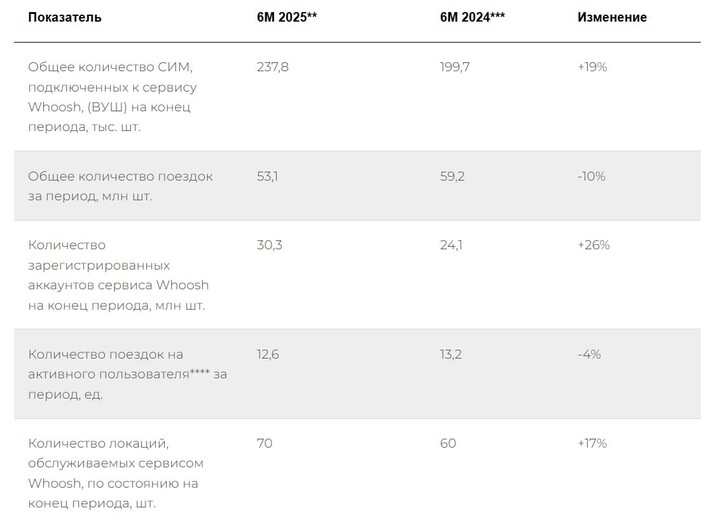Click the 199,7 value cell

click(455, 67)
